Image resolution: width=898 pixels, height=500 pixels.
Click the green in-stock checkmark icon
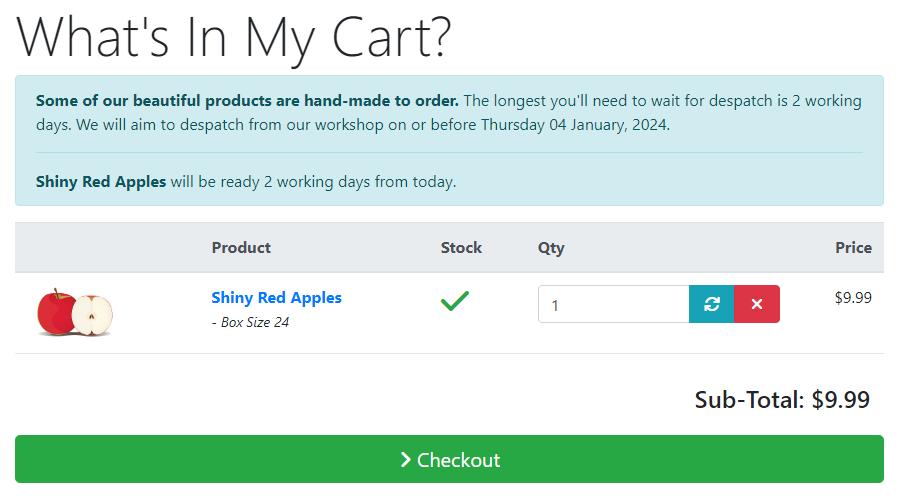click(455, 301)
